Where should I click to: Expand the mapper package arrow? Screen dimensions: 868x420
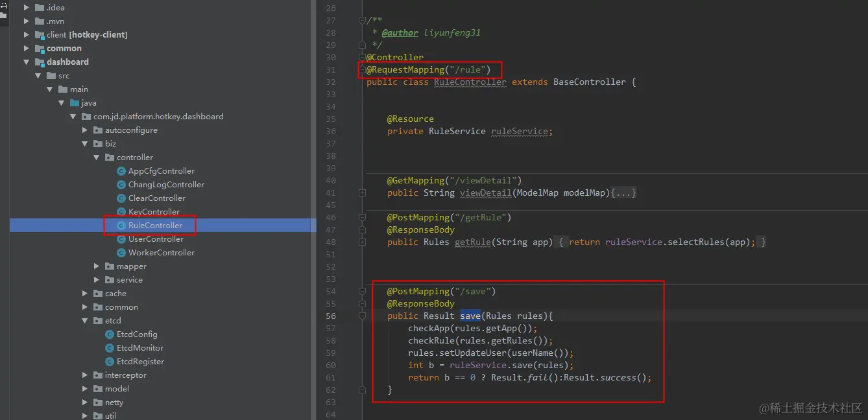(97, 266)
